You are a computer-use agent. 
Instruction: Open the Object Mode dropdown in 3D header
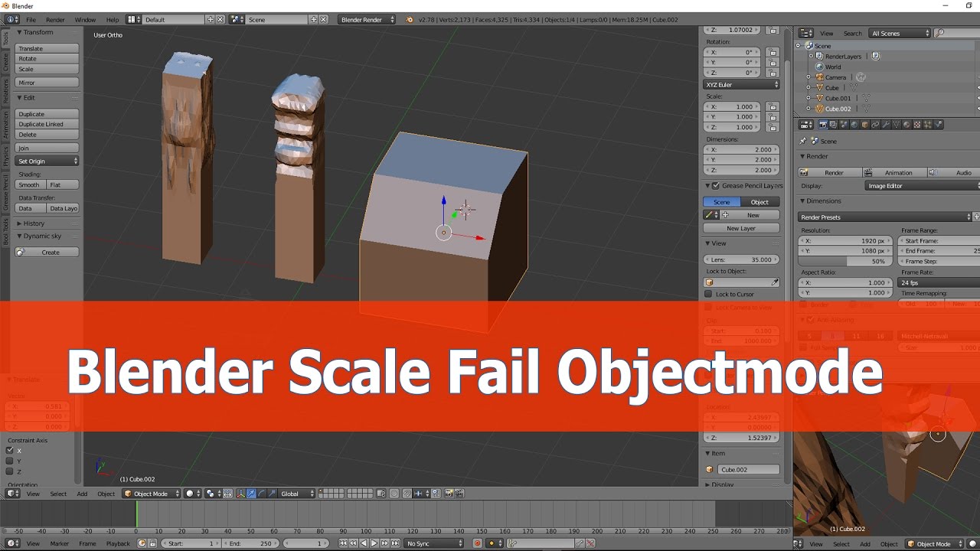coord(152,494)
